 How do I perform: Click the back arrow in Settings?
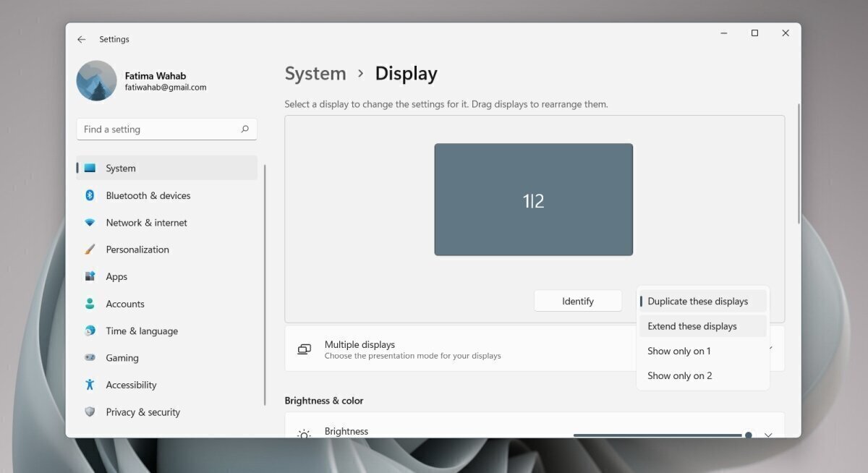82,40
